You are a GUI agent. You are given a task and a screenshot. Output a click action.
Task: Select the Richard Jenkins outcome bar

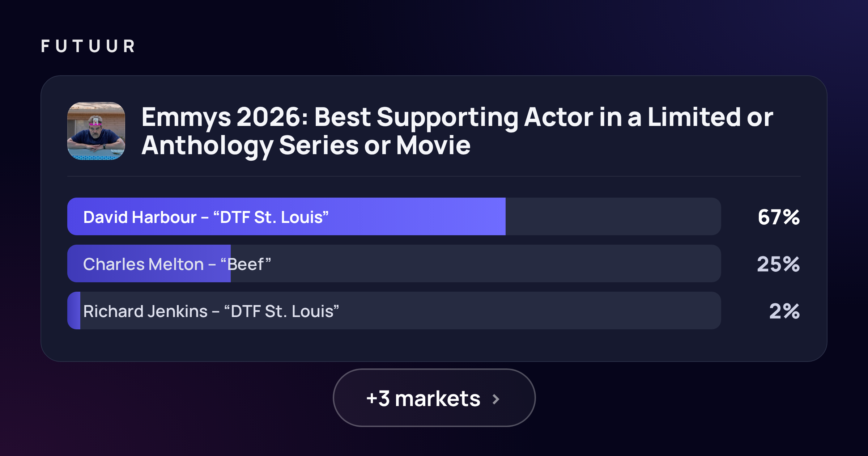tap(394, 311)
